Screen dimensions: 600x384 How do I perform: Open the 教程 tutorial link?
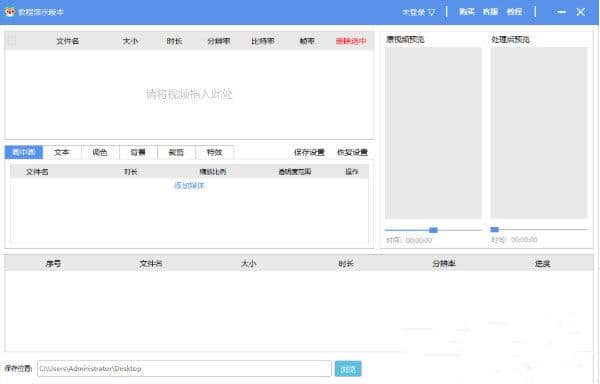coord(514,12)
